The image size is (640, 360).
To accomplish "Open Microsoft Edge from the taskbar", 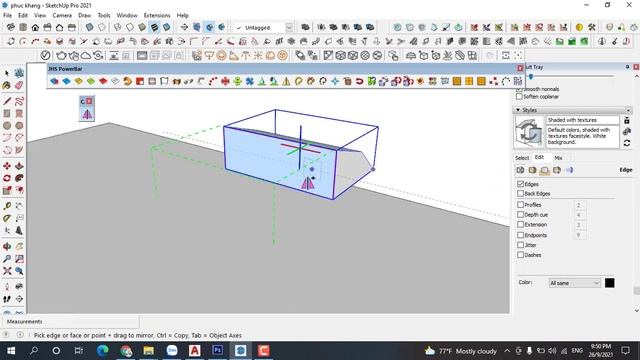I will pos(103,351).
